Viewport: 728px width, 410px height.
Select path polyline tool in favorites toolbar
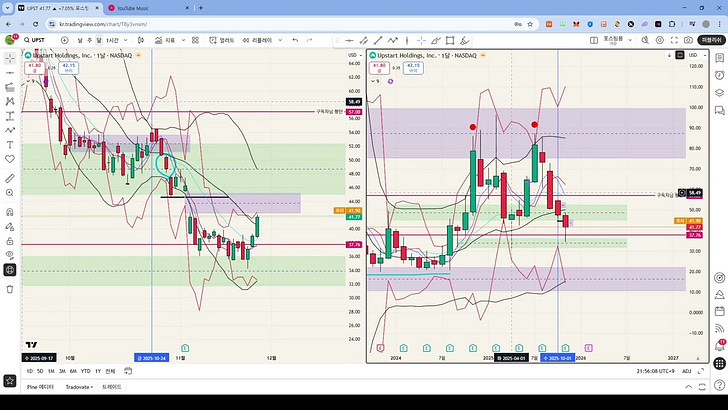click(x=393, y=41)
